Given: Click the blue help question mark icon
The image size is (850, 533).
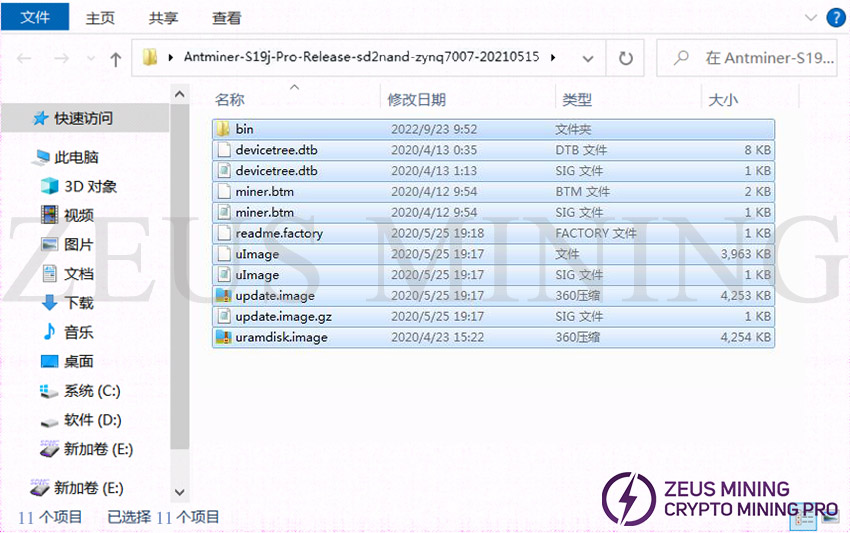Looking at the screenshot, I should pyautogui.click(x=835, y=17).
